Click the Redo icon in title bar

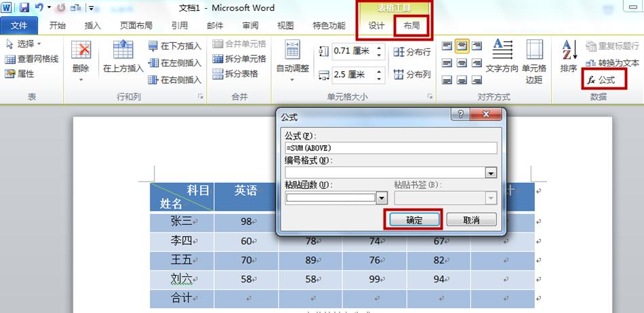61,7
